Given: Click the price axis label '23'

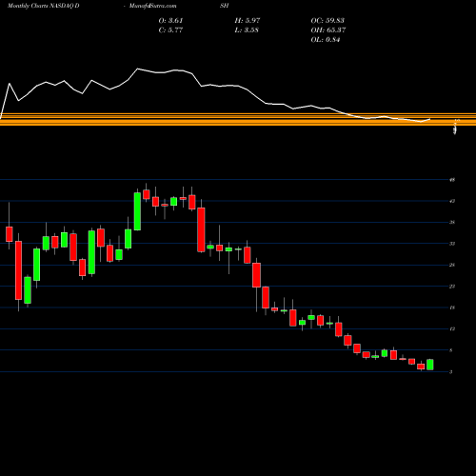Looking at the screenshot, I should pyautogui.click(x=452, y=287).
